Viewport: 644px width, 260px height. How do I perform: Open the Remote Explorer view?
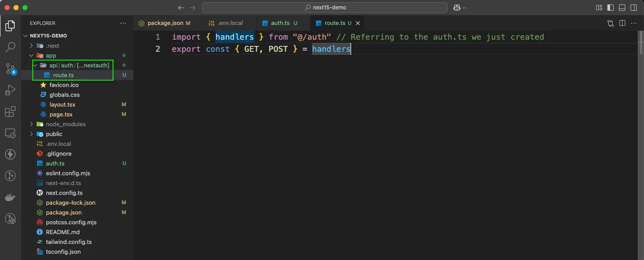tap(10, 133)
